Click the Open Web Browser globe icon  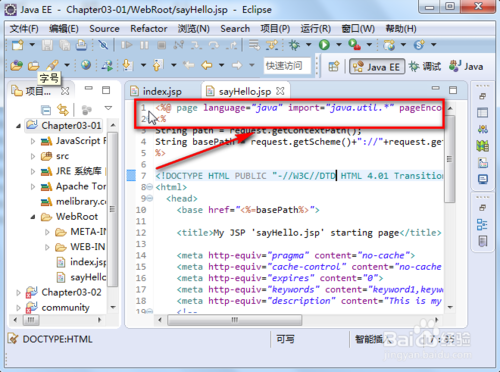(86, 65)
